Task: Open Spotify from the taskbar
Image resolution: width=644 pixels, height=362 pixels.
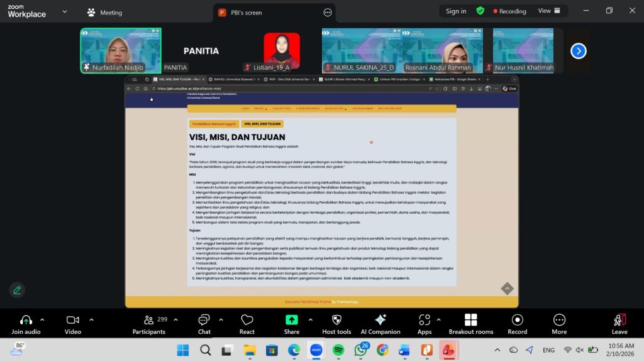Action: (x=338, y=349)
